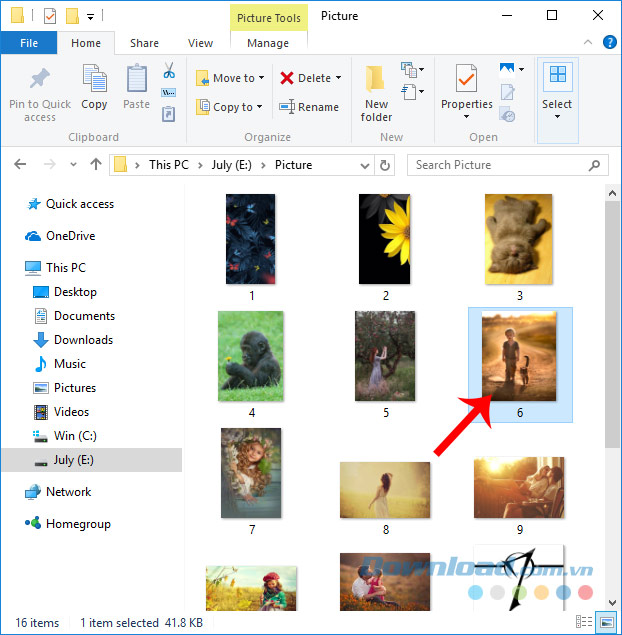Click scrollbar up arrow in file pane
The width and height of the screenshot is (622, 635).
tap(612, 194)
